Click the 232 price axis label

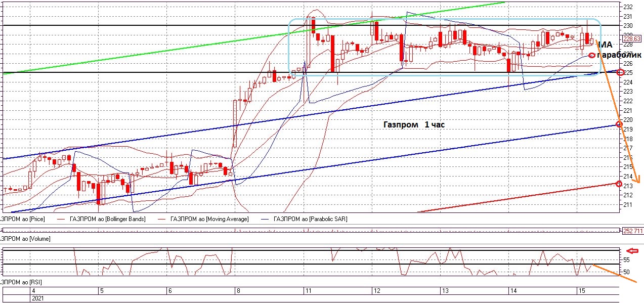pyautogui.click(x=628, y=7)
